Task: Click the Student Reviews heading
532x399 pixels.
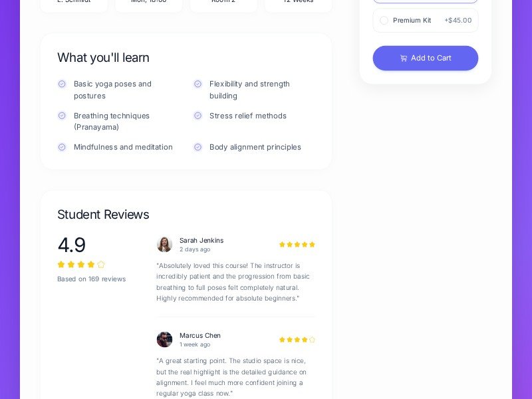Action: coord(103,214)
